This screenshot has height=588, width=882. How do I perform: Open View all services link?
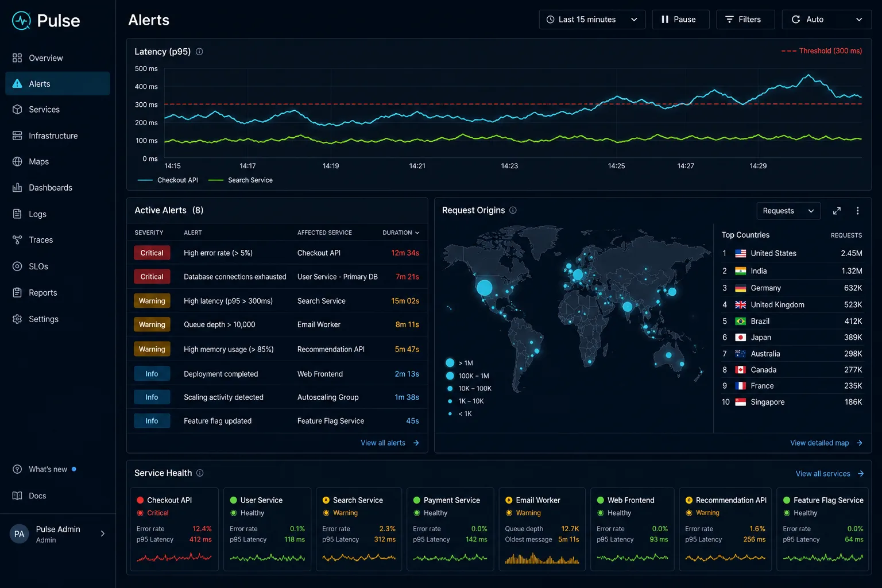click(x=830, y=474)
